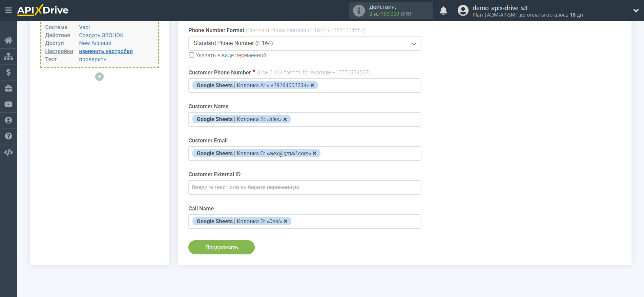Image resolution: width=644 pixels, height=297 pixels.
Task: Open notifications bell
Action: coord(443,11)
